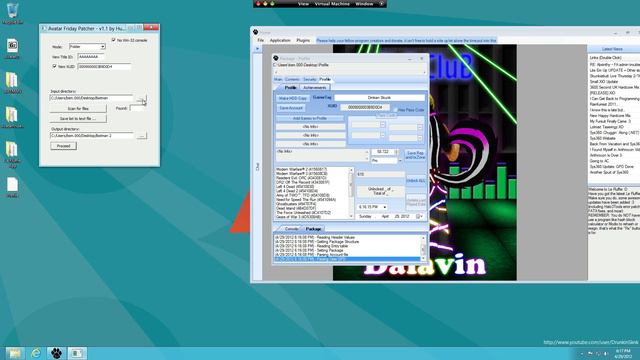The width and height of the screenshot is (640, 360).
Task: Click the New XUID input field in Patcher
Action: (104, 66)
